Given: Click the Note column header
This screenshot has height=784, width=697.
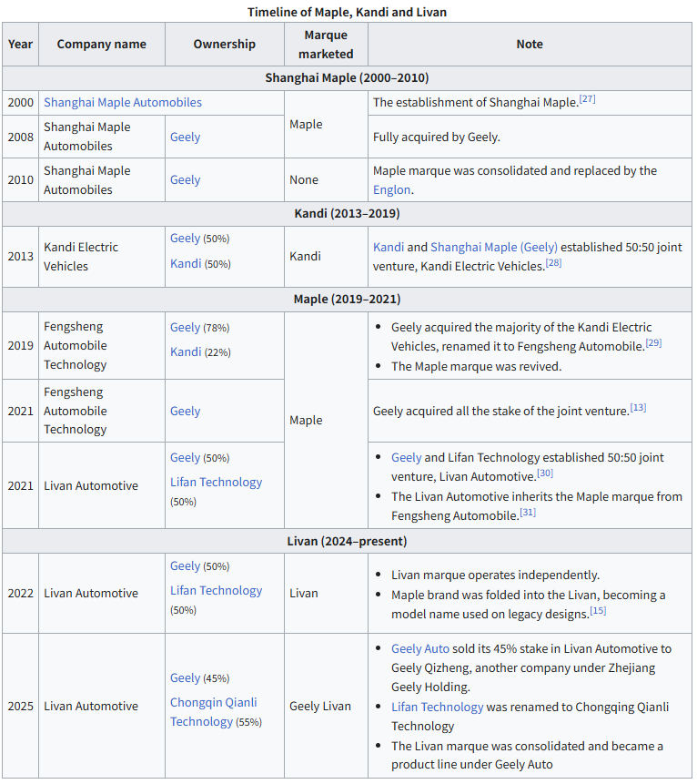Looking at the screenshot, I should (530, 44).
